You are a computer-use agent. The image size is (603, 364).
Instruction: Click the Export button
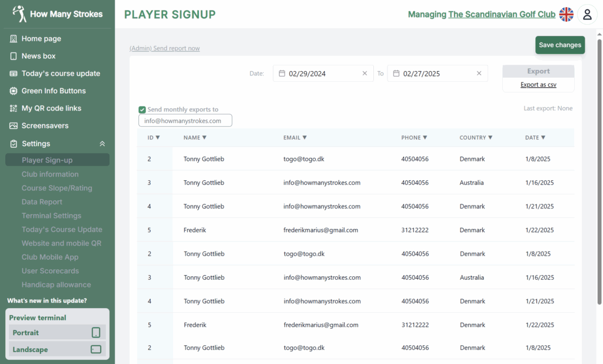coord(538,71)
